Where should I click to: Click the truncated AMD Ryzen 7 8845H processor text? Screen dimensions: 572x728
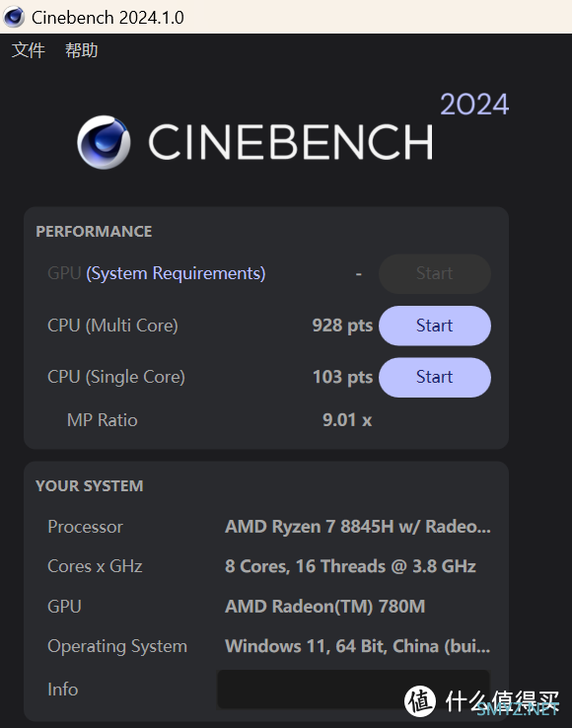click(x=357, y=527)
